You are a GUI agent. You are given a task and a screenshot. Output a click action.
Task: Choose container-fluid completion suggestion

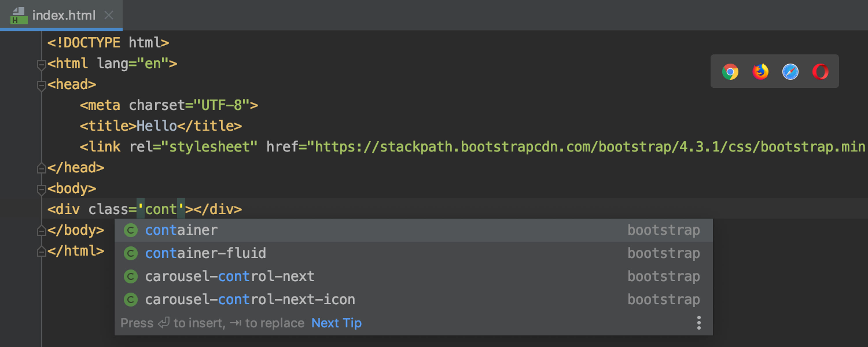[x=205, y=253]
